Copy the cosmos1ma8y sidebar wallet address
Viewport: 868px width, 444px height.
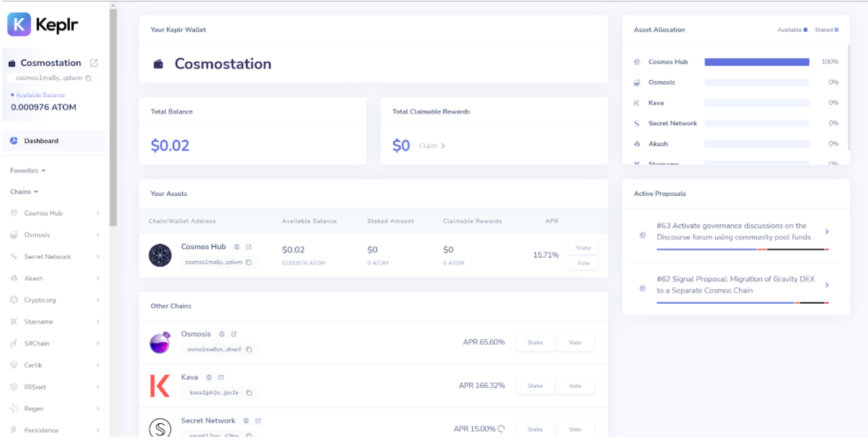[x=89, y=78]
